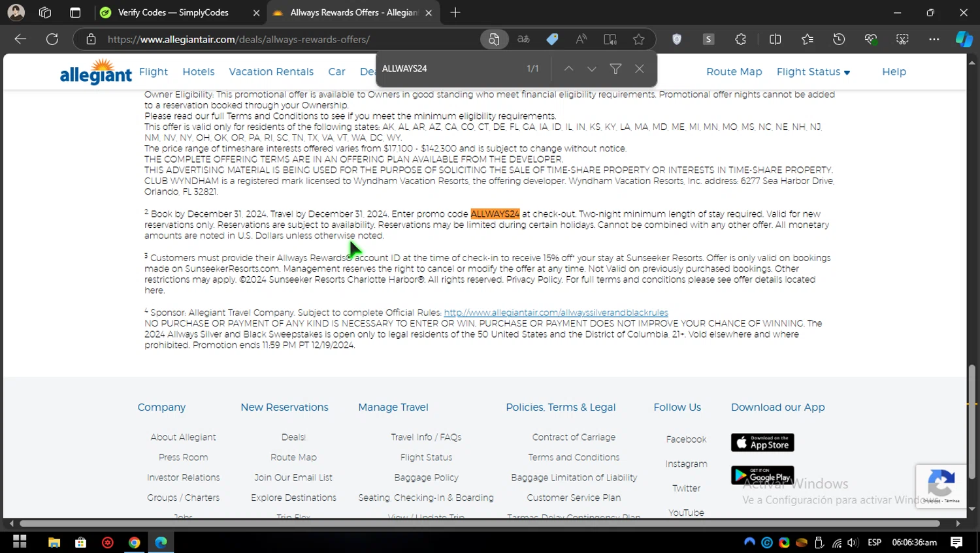
Task: Open browser history icon
Action: click(x=839, y=39)
